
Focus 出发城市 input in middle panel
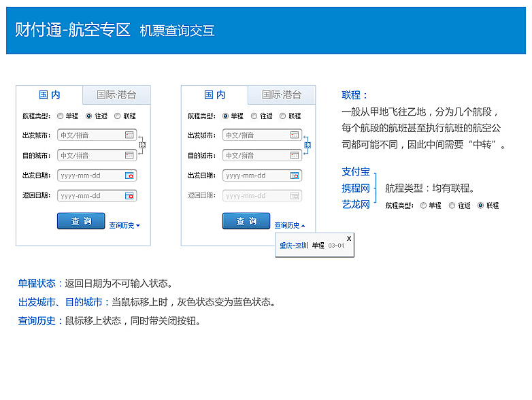click(x=263, y=135)
